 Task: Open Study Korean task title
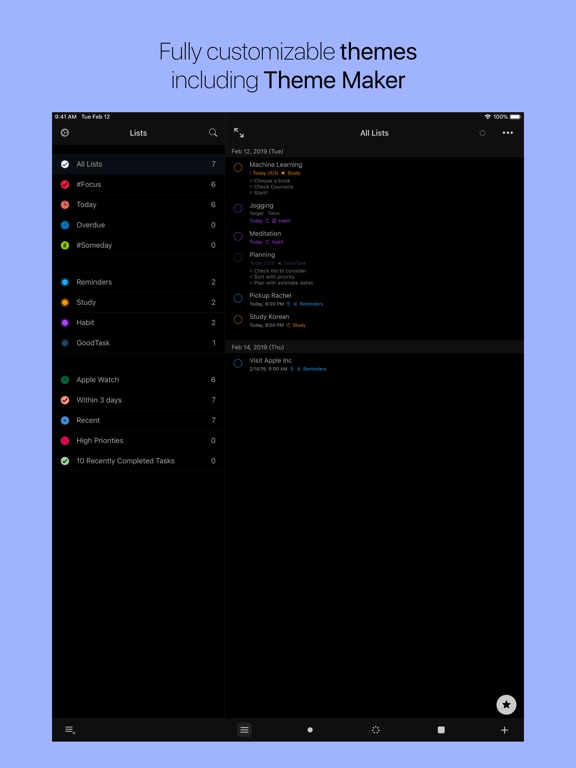(x=269, y=316)
